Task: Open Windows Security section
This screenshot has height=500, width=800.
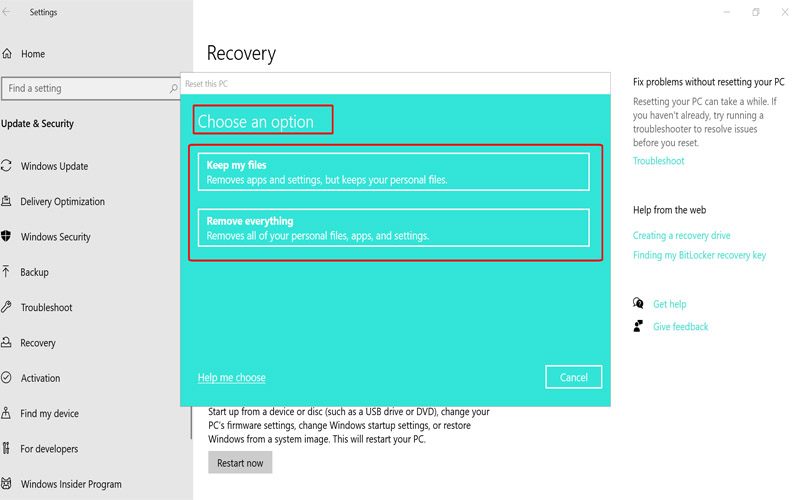Action: tap(56, 237)
